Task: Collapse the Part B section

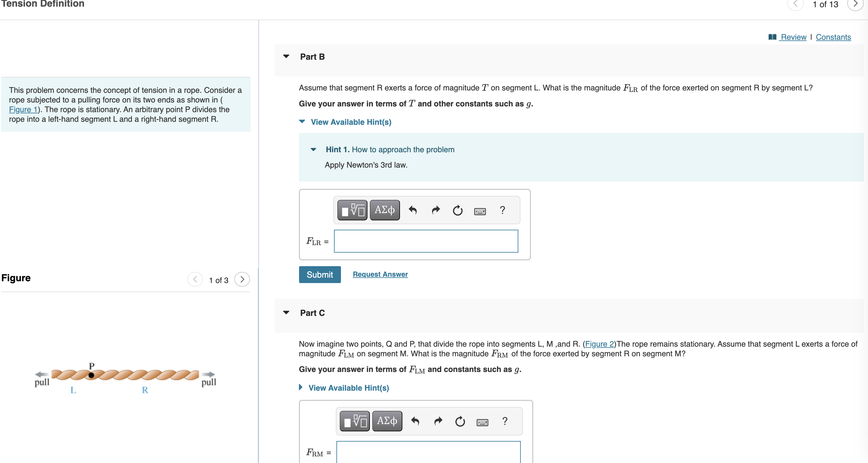Action: [x=286, y=57]
